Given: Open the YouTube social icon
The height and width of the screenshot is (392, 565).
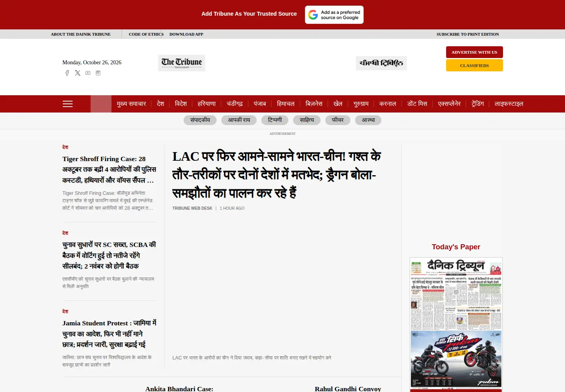Looking at the screenshot, I should coord(88,73).
